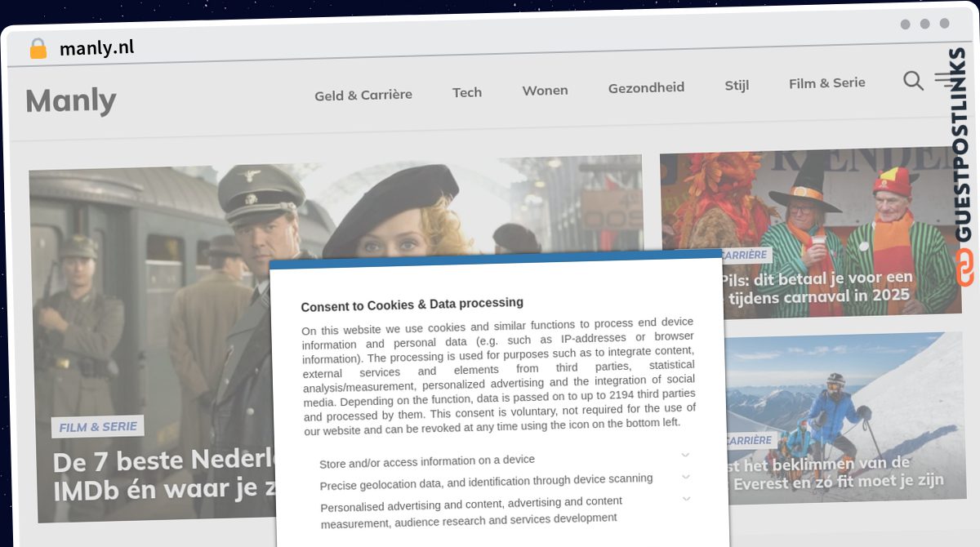Click the 'Consent to Cookies & Data processing' heading
980x547 pixels.
pyautogui.click(x=412, y=305)
